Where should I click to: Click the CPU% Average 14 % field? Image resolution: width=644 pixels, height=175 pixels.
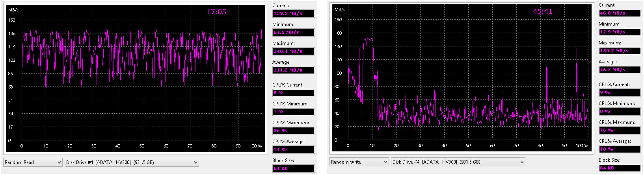[293, 150]
